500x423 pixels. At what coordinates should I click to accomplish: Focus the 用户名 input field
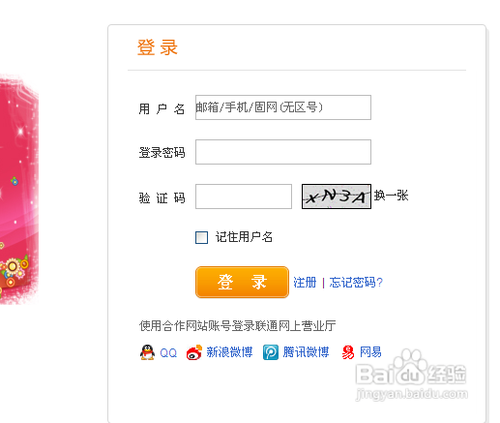click(283, 107)
